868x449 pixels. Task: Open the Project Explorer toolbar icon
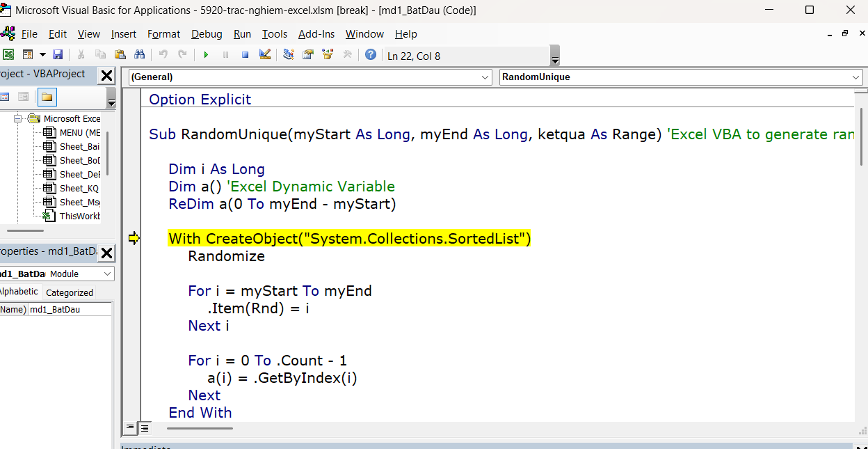point(289,54)
